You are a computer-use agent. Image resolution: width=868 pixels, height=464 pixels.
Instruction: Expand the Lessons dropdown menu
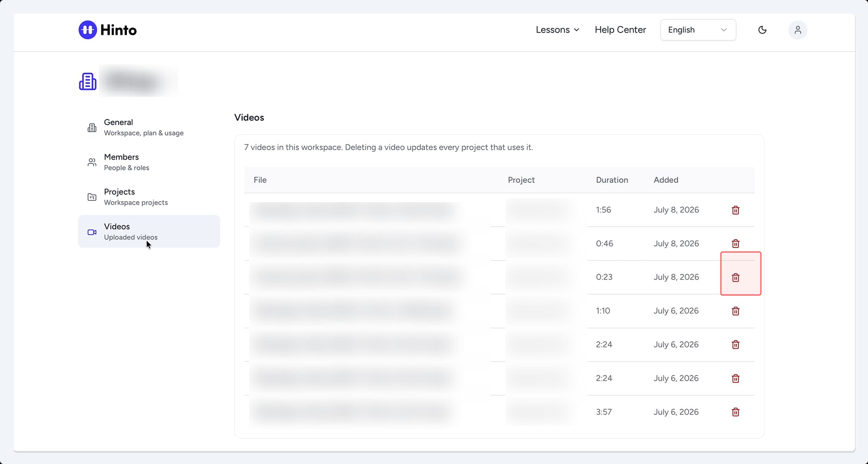[557, 30]
